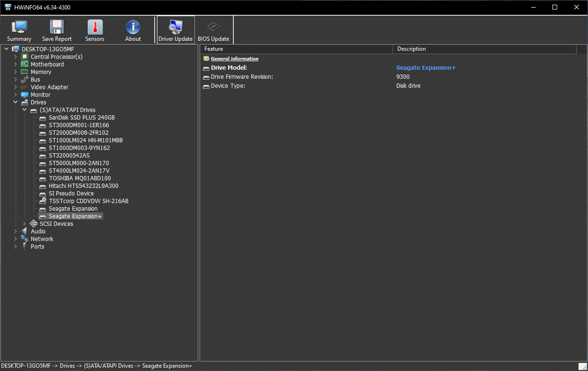Open the BIOS Update chip icon

pyautogui.click(x=213, y=27)
